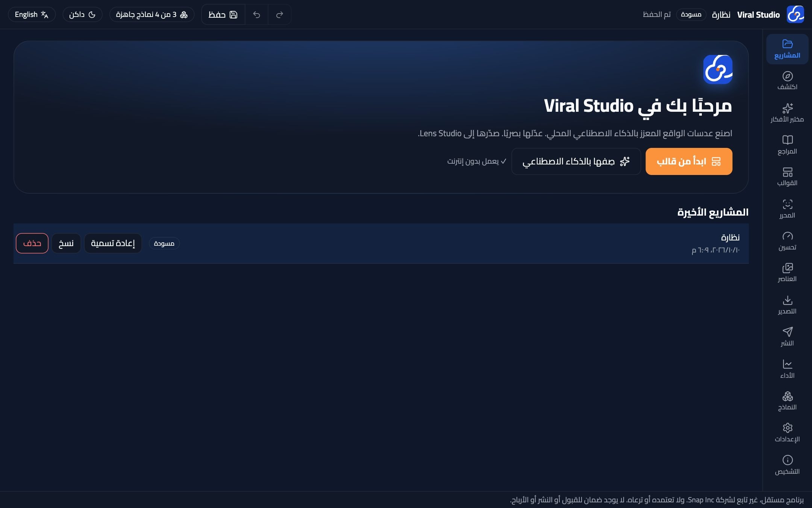The height and width of the screenshot is (508, 812).
Task: Click the المشاريع الأخيرة heading
Action: (x=713, y=212)
